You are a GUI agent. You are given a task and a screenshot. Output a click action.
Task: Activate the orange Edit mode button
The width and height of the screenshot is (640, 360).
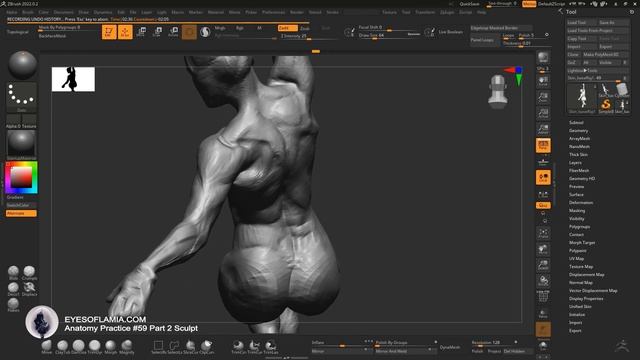pyautogui.click(x=109, y=32)
